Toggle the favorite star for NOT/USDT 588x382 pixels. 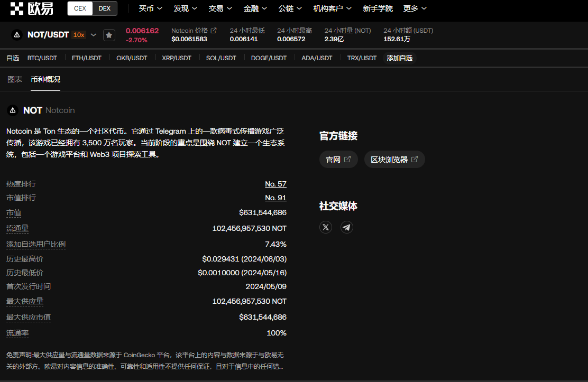(109, 35)
